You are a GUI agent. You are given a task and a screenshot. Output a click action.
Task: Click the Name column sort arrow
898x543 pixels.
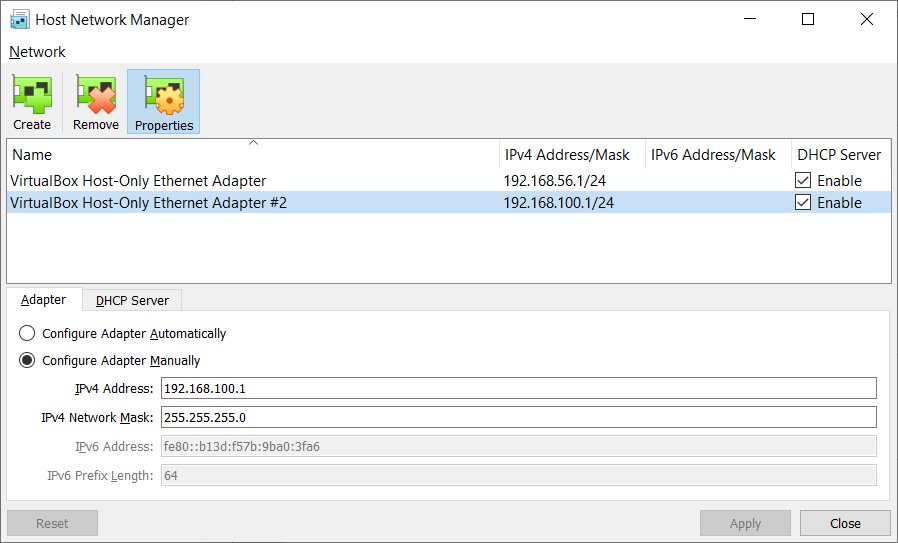click(253, 143)
